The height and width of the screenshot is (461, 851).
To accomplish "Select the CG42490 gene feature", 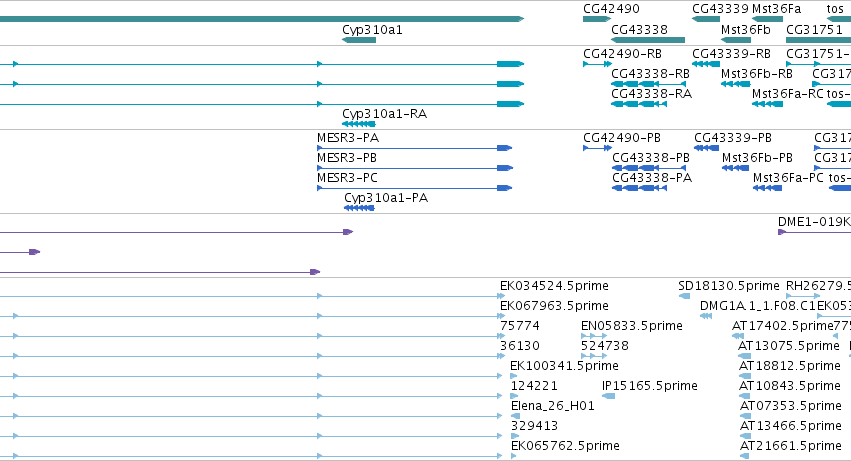I will click(x=597, y=19).
